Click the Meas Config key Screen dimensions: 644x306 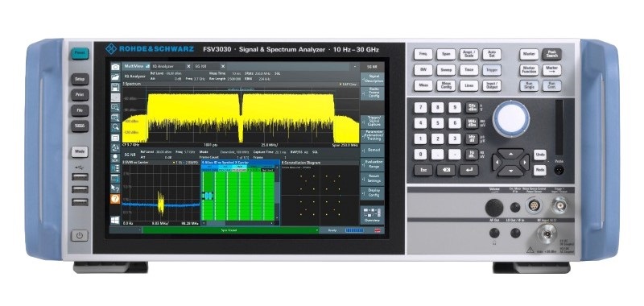pos(446,85)
